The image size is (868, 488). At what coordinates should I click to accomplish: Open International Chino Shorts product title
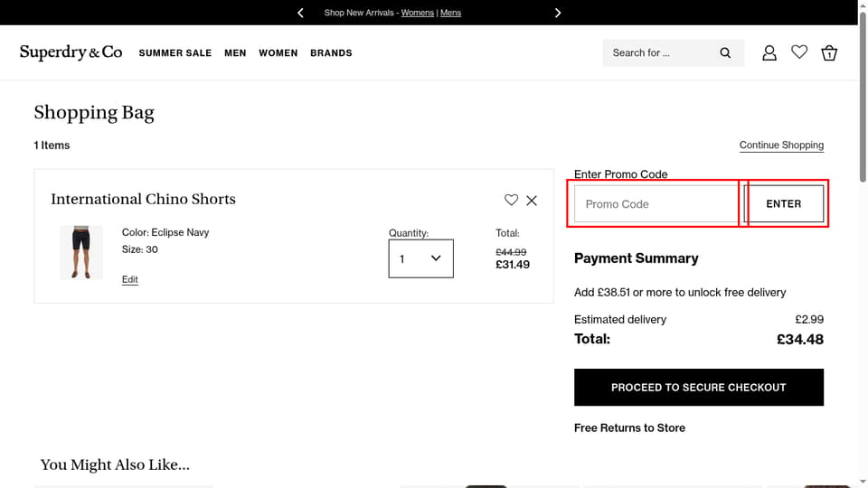(x=144, y=199)
